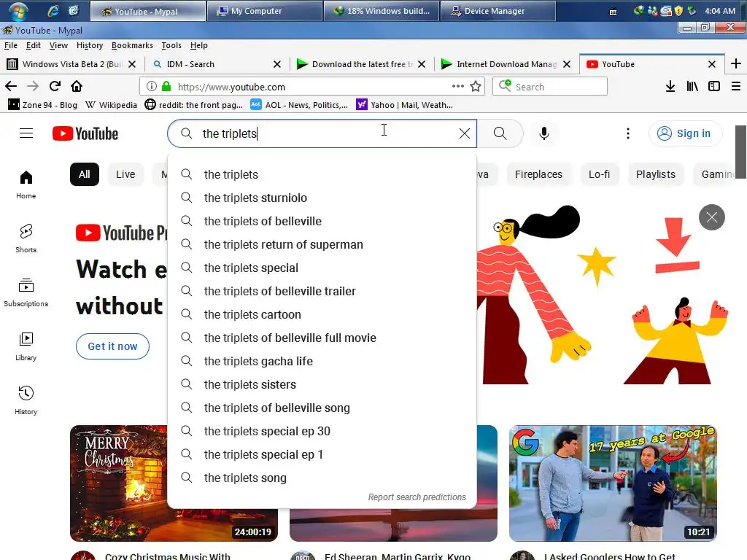Open the reddit front page bookmark
This screenshot has height=560, width=747.
(194, 105)
